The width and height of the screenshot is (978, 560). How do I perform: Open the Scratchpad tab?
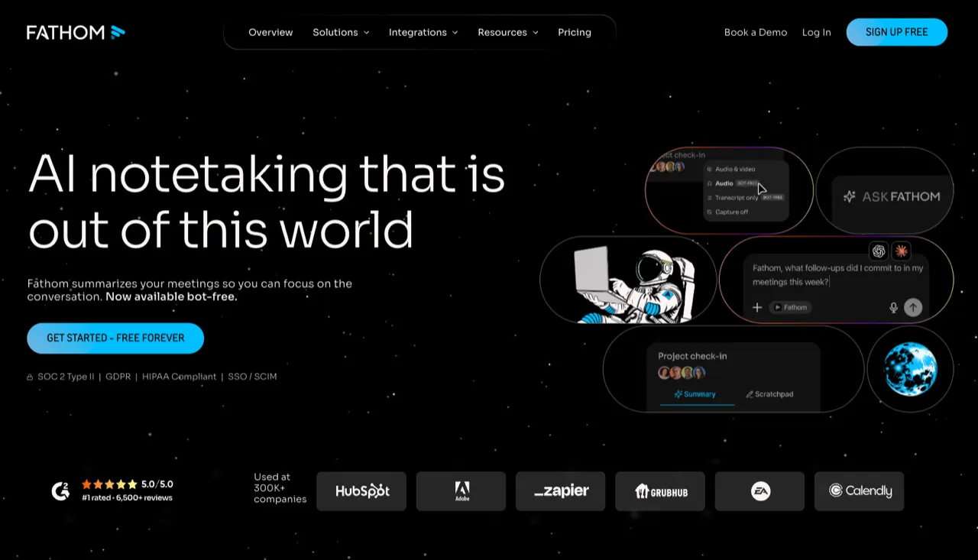click(x=770, y=394)
